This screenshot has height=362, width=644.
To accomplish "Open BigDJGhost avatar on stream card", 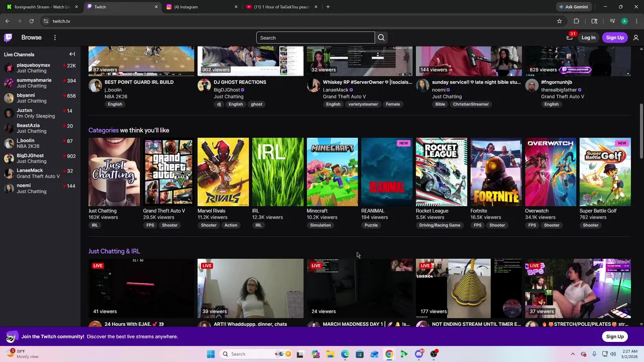I will 204,85.
